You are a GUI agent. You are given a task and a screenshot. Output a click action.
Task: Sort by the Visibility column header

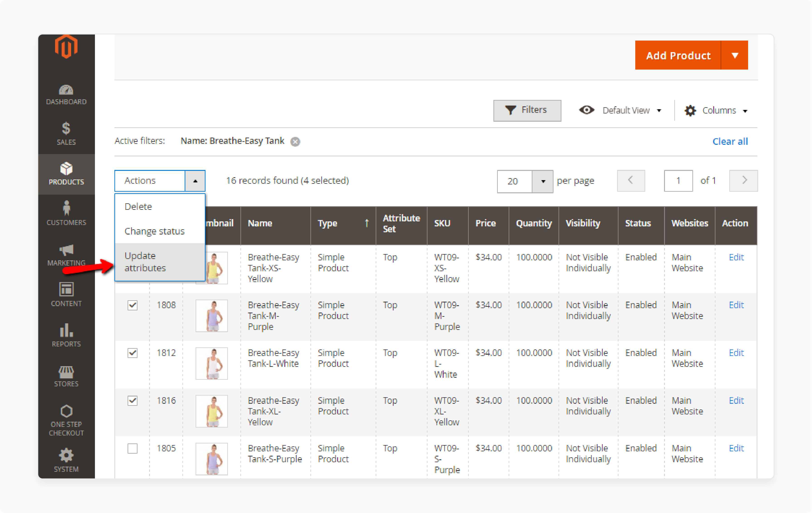[588, 226]
